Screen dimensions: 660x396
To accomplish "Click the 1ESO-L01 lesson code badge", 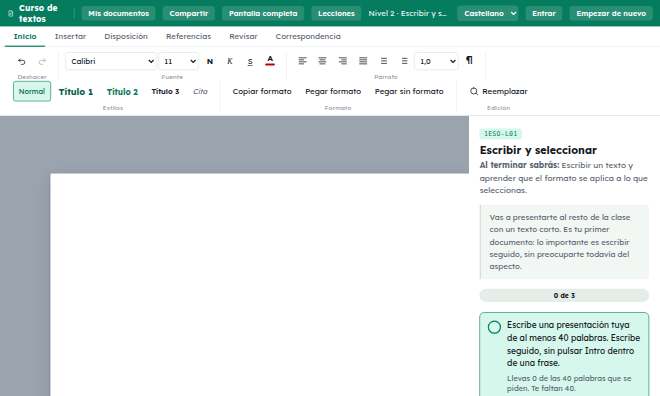I will coord(500,134).
